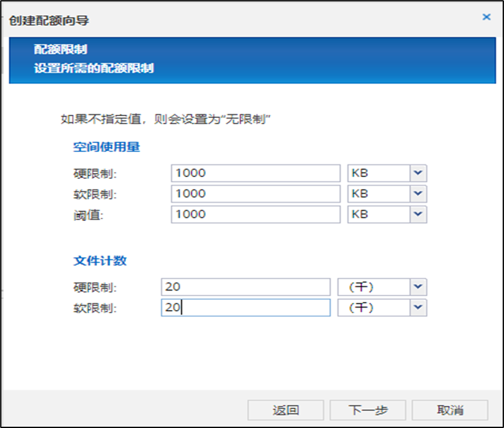Image resolution: width=504 pixels, height=428 pixels.
Task: Proceed with the 下一步 button
Action: coord(368,410)
